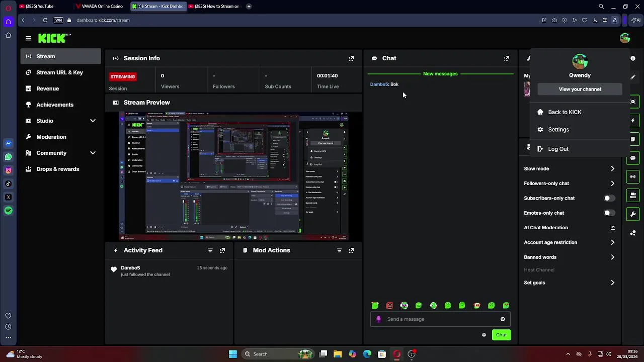Switch to VAVADA Online Casino tab

pos(100,7)
